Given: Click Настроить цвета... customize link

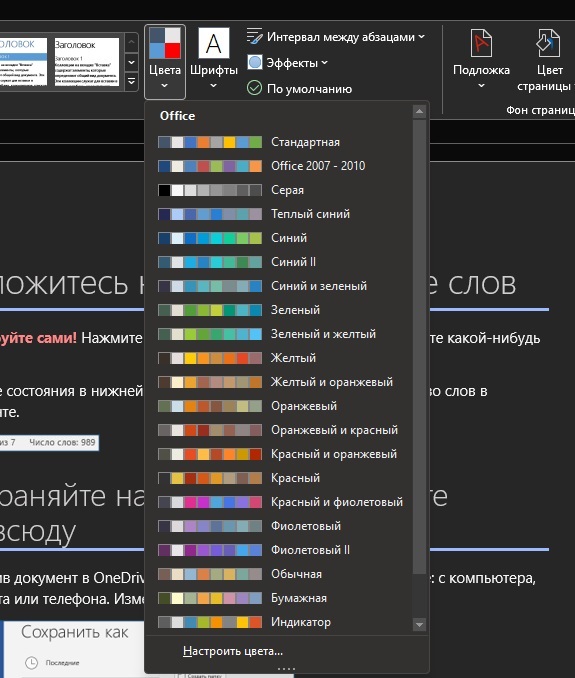Looking at the screenshot, I should point(233,651).
